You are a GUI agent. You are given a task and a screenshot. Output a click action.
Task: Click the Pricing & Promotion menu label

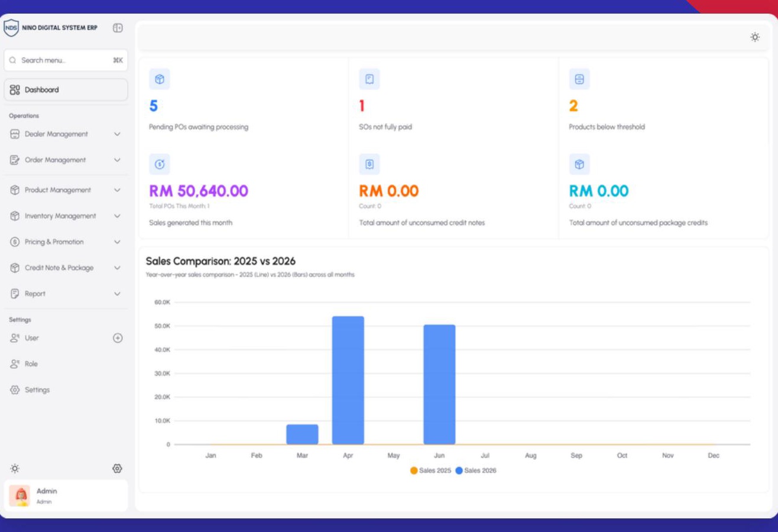[54, 242]
